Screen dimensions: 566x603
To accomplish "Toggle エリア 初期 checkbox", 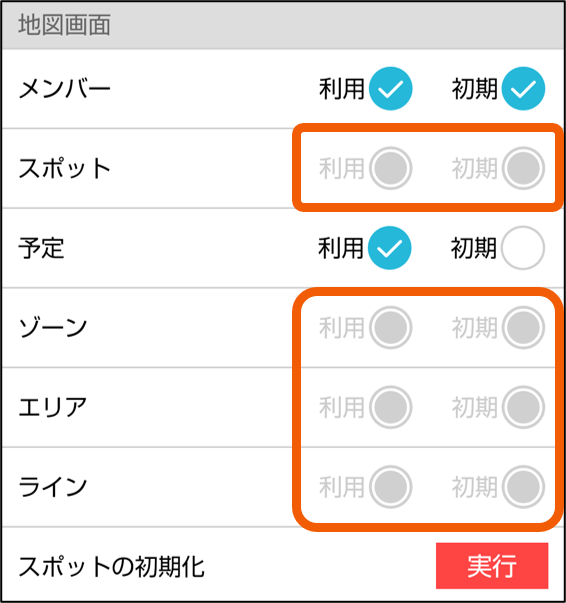I will [x=523, y=407].
